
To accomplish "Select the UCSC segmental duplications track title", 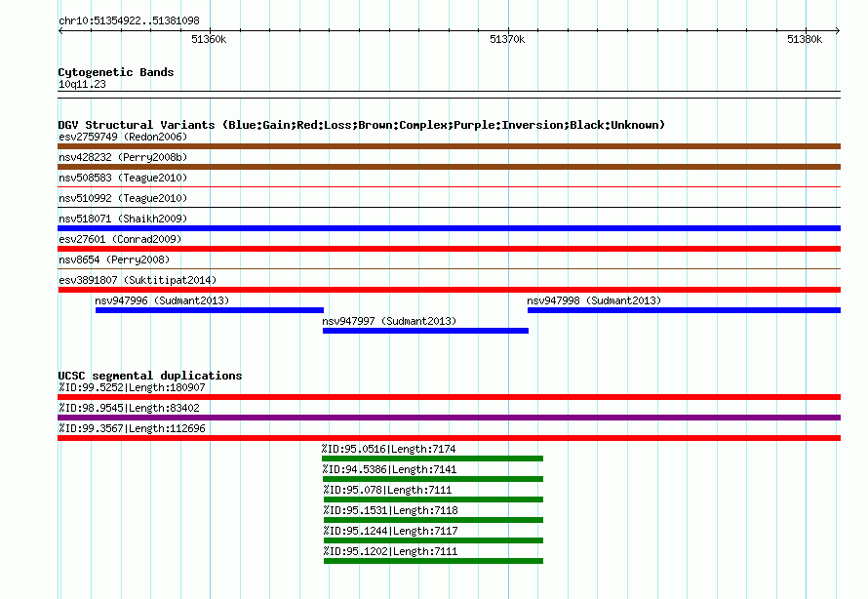I will [150, 376].
